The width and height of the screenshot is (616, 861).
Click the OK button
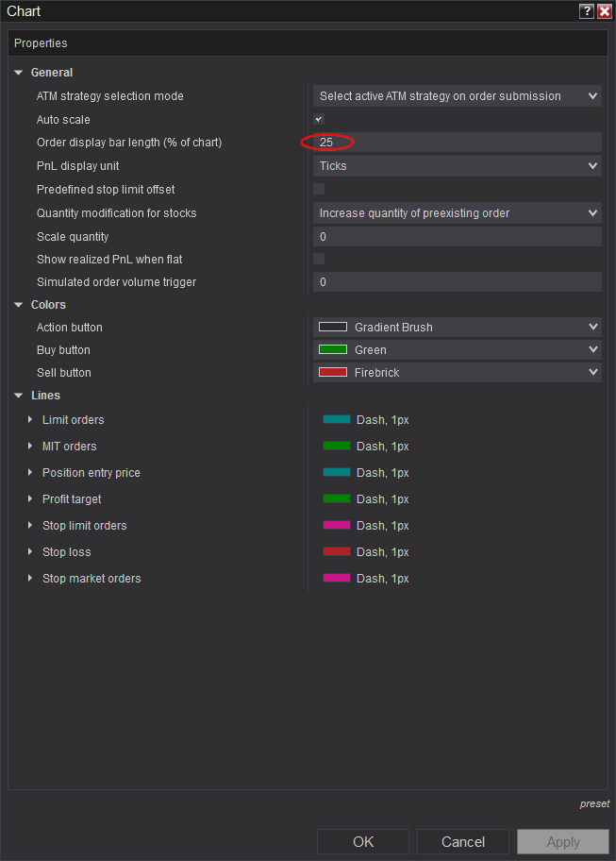click(x=363, y=841)
